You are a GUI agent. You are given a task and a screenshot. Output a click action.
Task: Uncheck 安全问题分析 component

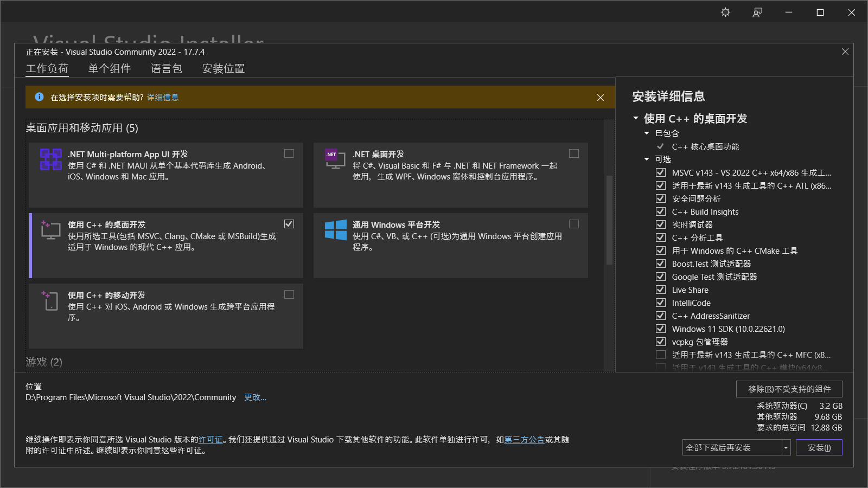pyautogui.click(x=661, y=198)
